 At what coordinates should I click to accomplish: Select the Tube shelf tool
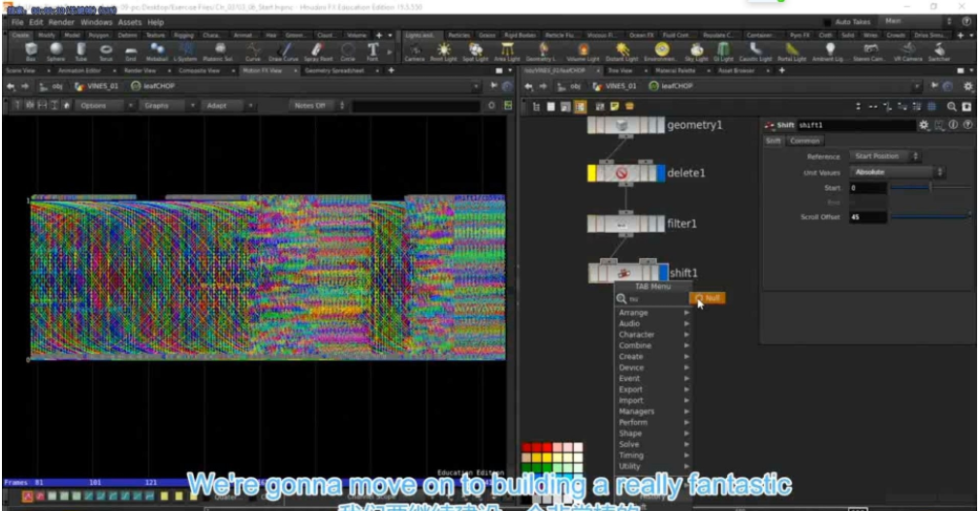(x=81, y=51)
